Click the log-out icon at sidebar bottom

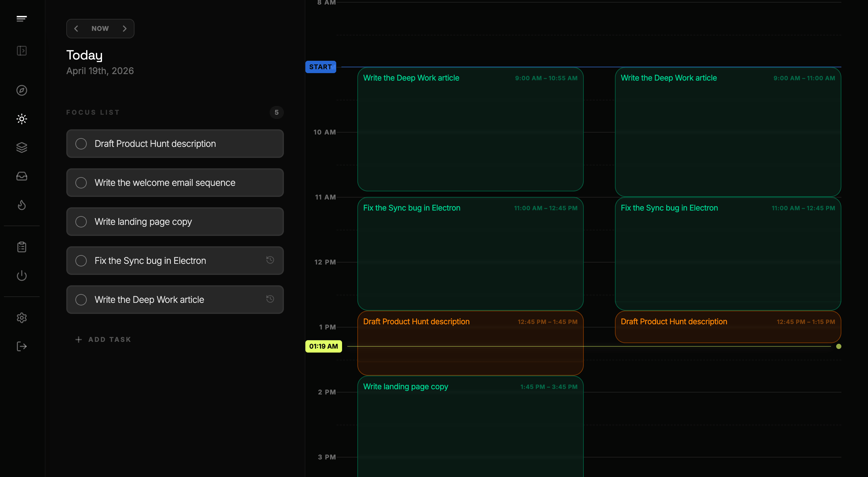[x=21, y=346]
